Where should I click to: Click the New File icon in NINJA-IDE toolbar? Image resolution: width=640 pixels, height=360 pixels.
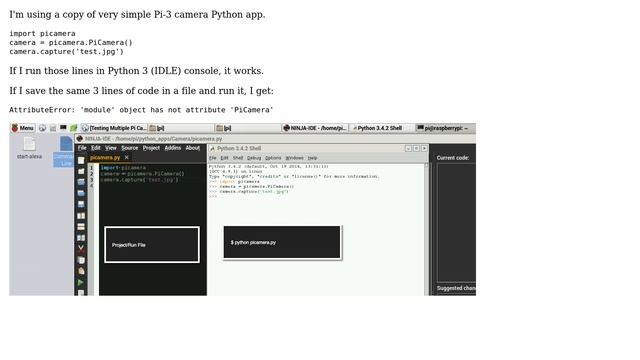81,160
